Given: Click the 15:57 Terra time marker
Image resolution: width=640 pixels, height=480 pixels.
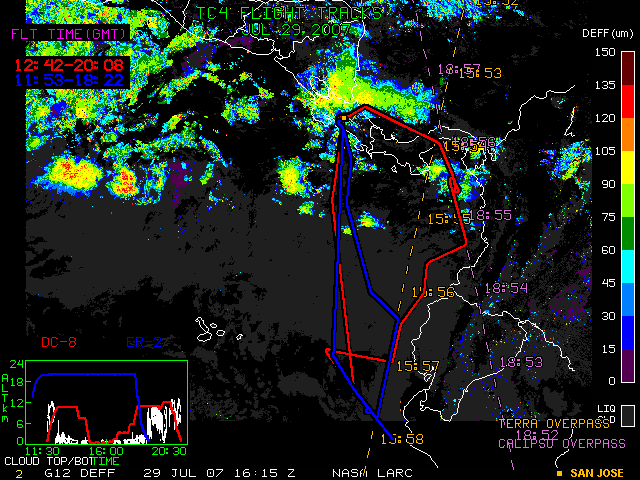Looking at the screenshot, I should (x=418, y=366).
